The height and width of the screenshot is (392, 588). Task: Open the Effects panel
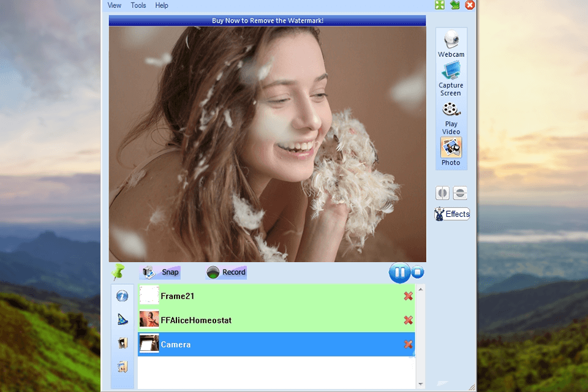pos(452,214)
